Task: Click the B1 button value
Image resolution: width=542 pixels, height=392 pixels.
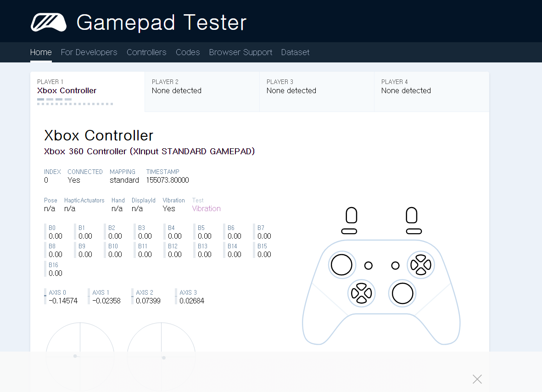Action: (85, 236)
